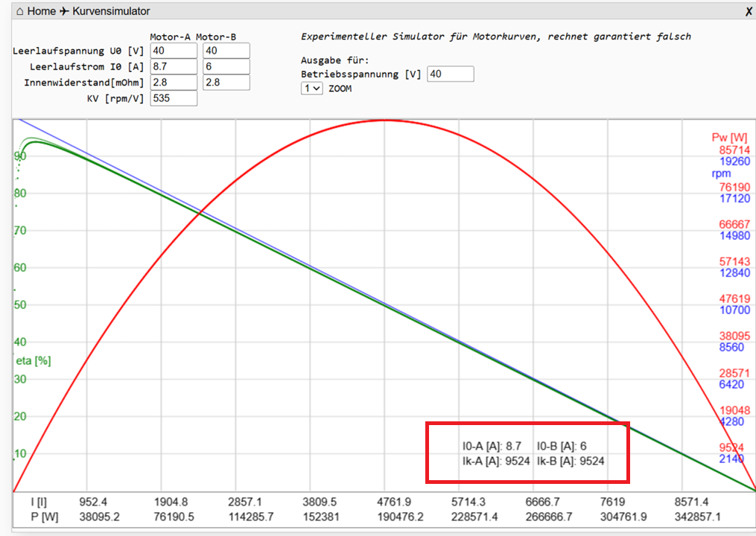Focus the KV [rpm/V] field with 535
This screenshot has width=756, height=536.
coord(174,98)
